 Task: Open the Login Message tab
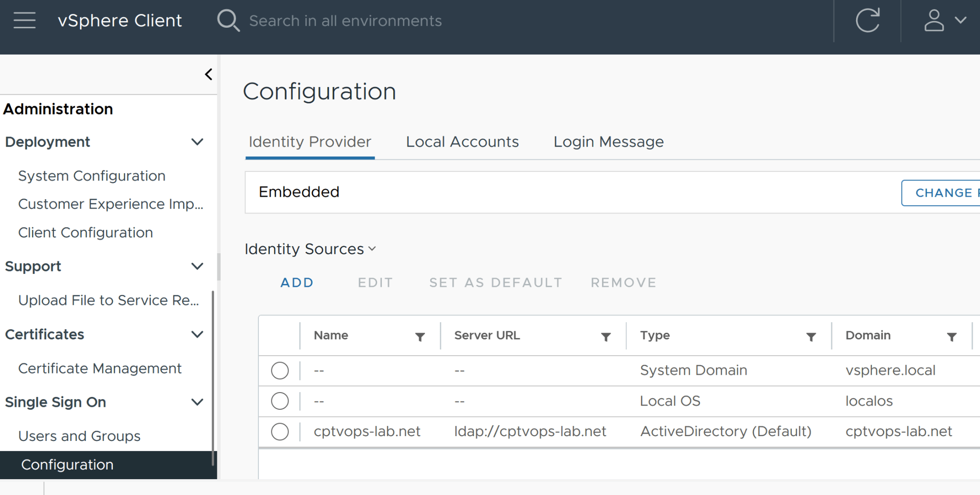click(608, 142)
